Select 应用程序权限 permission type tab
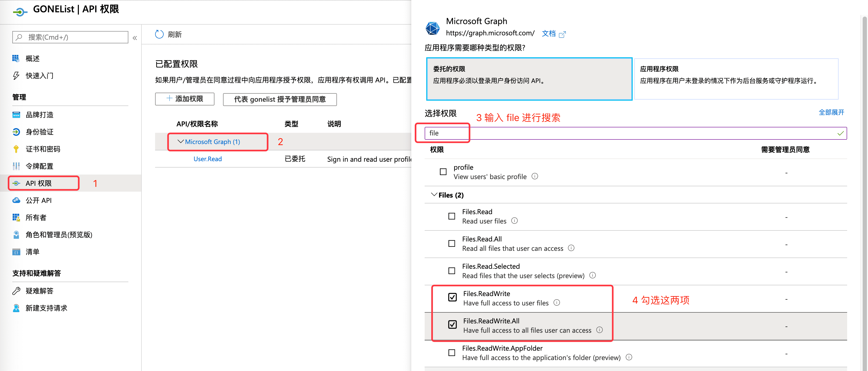 pos(736,79)
